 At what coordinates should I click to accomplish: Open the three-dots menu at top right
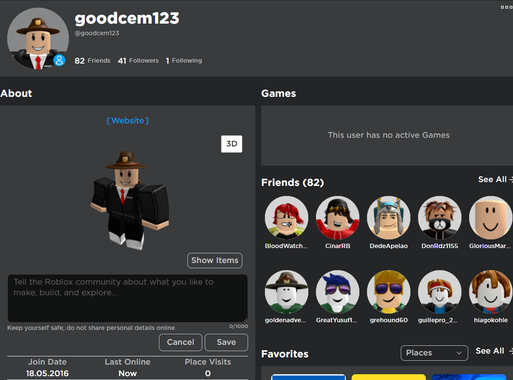click(x=506, y=7)
